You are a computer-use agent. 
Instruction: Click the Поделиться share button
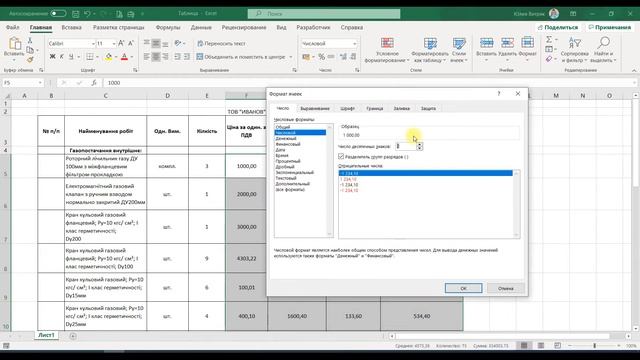tap(558, 27)
